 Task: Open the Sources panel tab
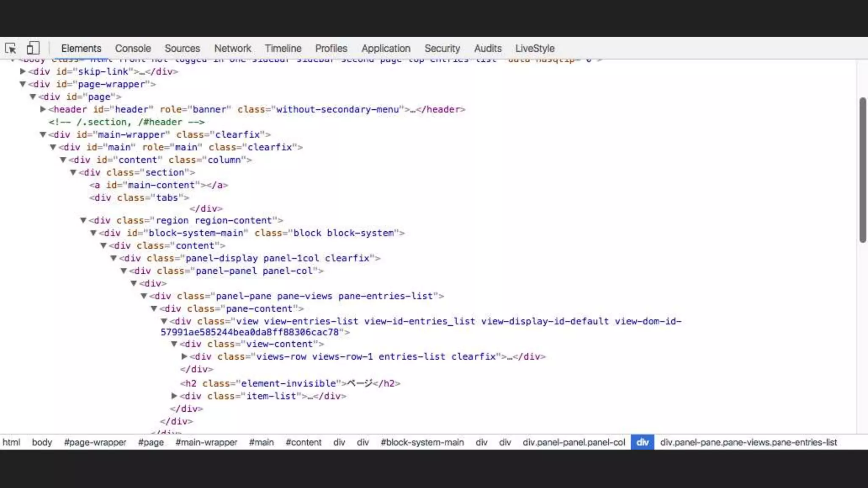(182, 48)
